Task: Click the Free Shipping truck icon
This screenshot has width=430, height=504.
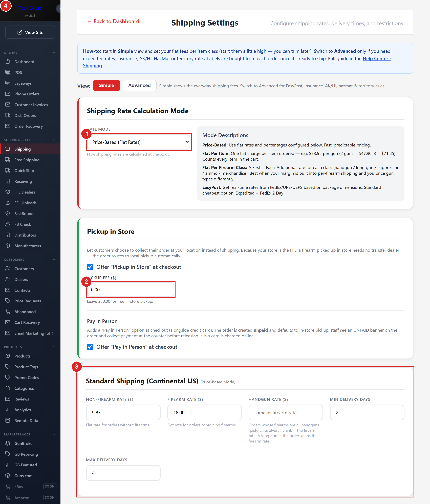Action: (8, 160)
